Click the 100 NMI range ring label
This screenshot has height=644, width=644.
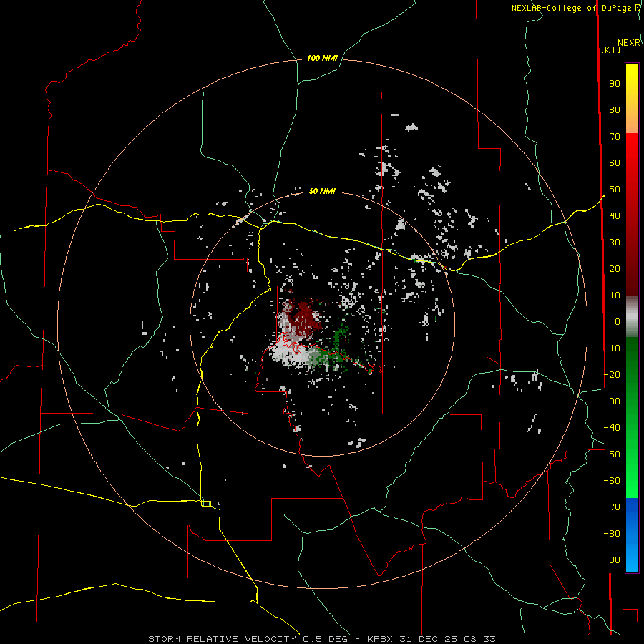(x=322, y=59)
